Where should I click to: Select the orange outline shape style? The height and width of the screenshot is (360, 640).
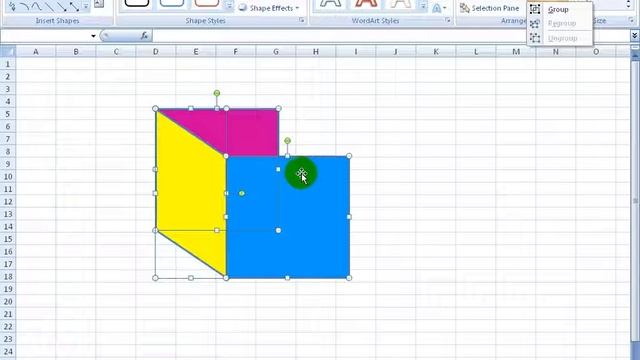(x=207, y=4)
